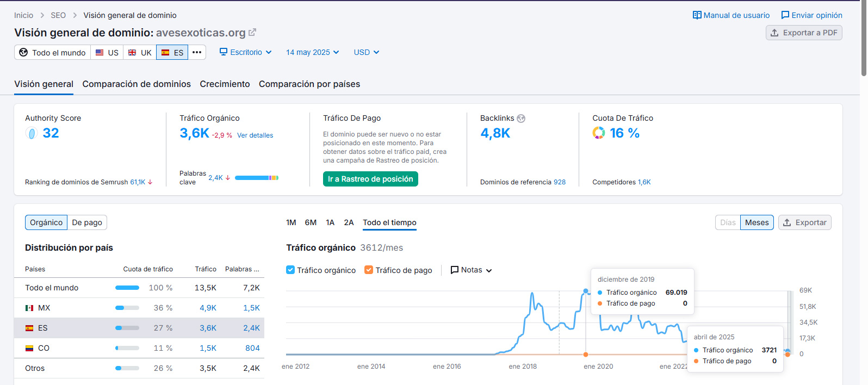This screenshot has width=868, height=385.
Task: Go to Inicio breadcrumb
Action: [x=23, y=15]
